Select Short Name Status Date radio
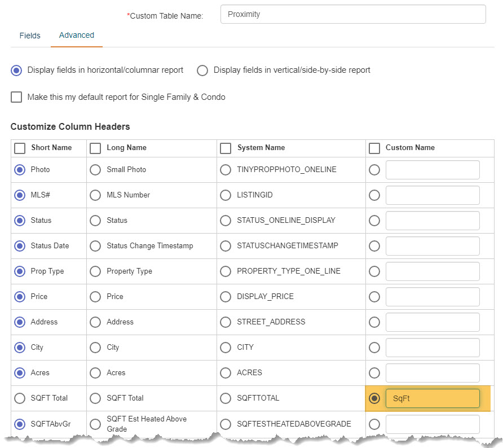 (x=20, y=246)
